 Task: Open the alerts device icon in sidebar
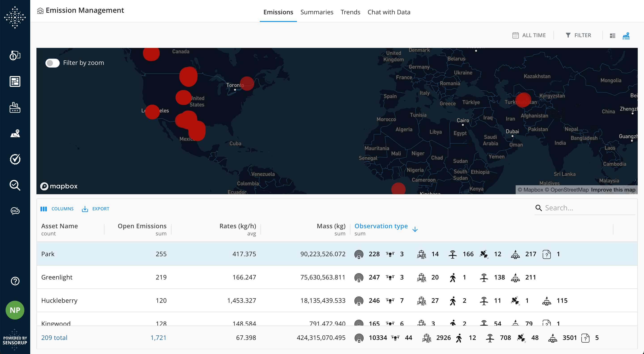[15, 55]
